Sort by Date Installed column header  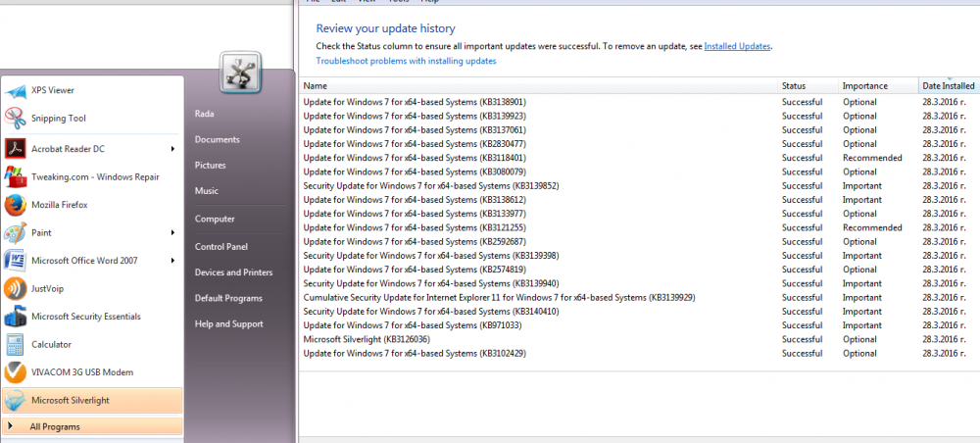(949, 86)
